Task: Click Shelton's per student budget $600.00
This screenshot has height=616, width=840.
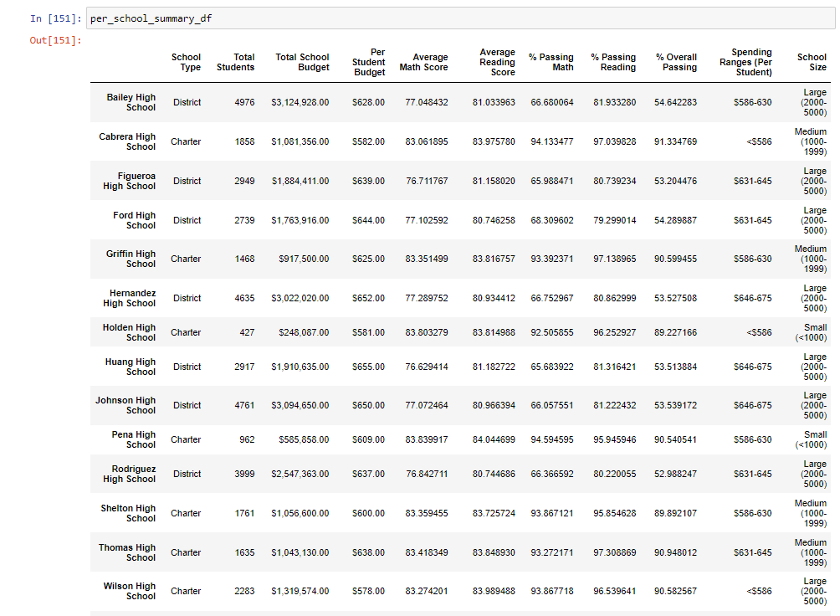Action: (369, 513)
